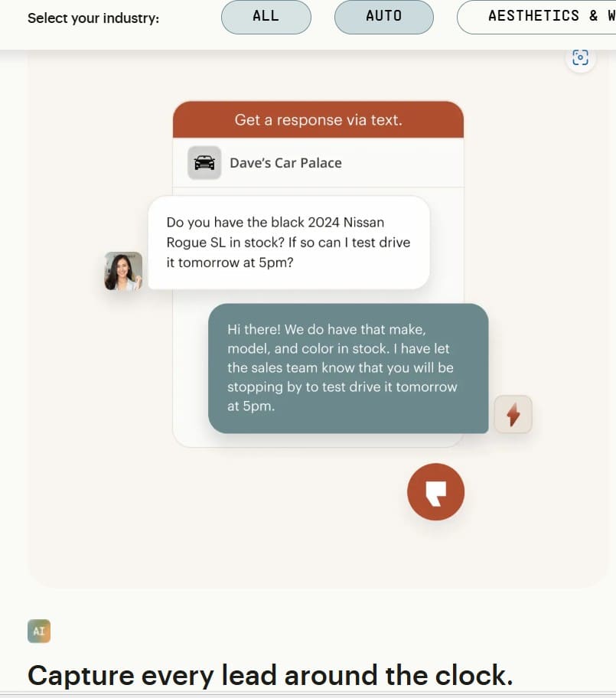
Task: Click 'Capture every lead around the clock.' heading
Action: (270, 675)
